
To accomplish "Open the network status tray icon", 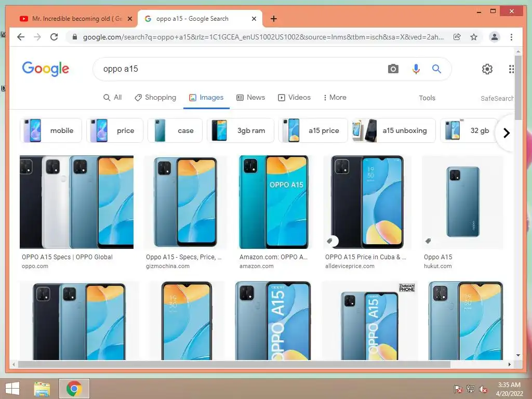I will [471, 389].
